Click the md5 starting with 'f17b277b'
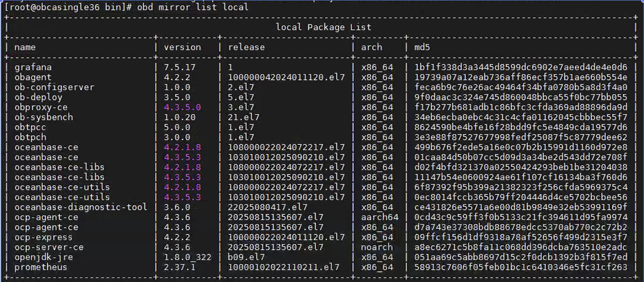The height and width of the screenshot is (282, 644). tap(521, 107)
